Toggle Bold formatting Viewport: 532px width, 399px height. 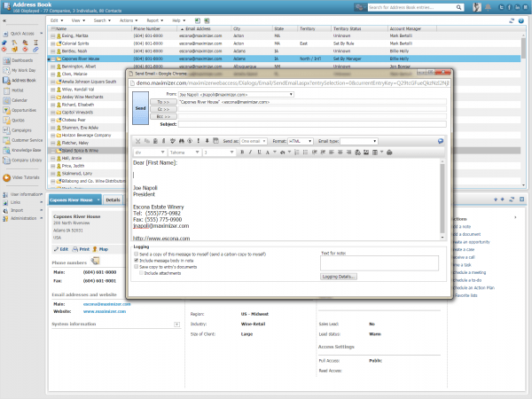pyautogui.click(x=242, y=153)
